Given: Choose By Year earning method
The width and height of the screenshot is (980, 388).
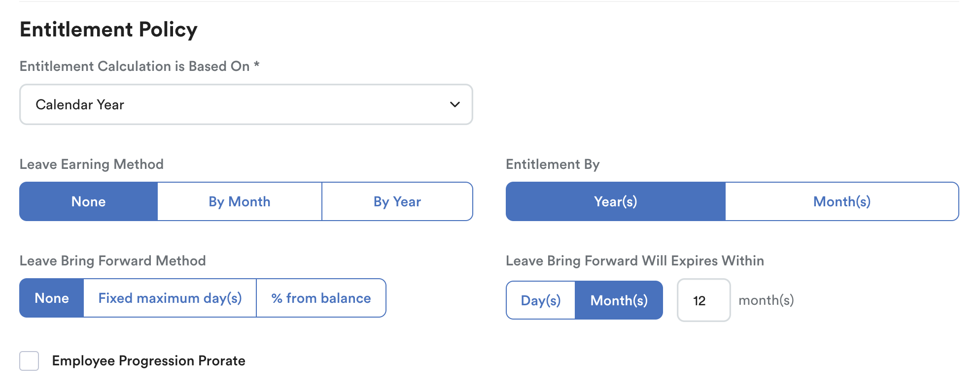Looking at the screenshot, I should 397,201.
